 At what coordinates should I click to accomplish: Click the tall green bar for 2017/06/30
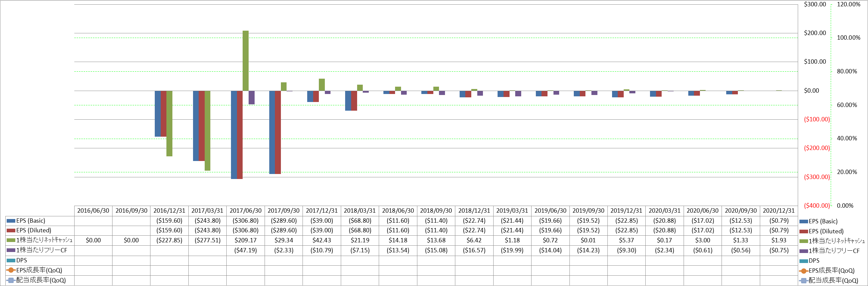246,61
